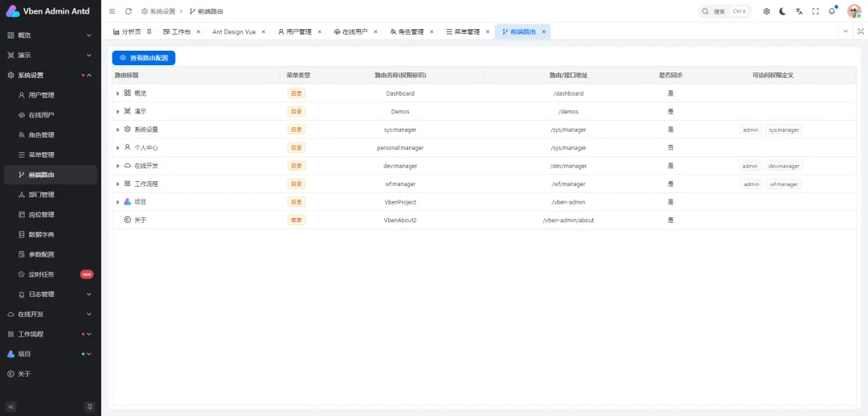Click the 在线开发 cloud icon in the table row
Image resolution: width=868 pixels, height=416 pixels.
(127, 166)
